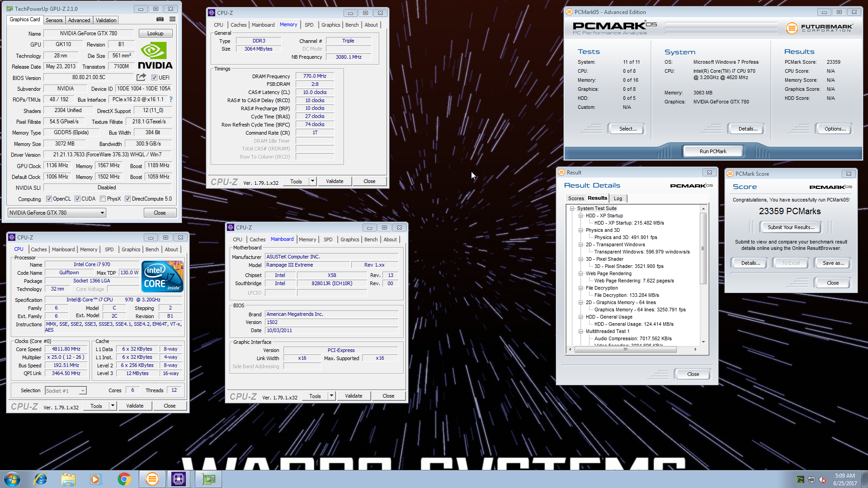Open Windows Media Player from taskbar
This screenshot has height=488, width=868.
coord(95,479)
